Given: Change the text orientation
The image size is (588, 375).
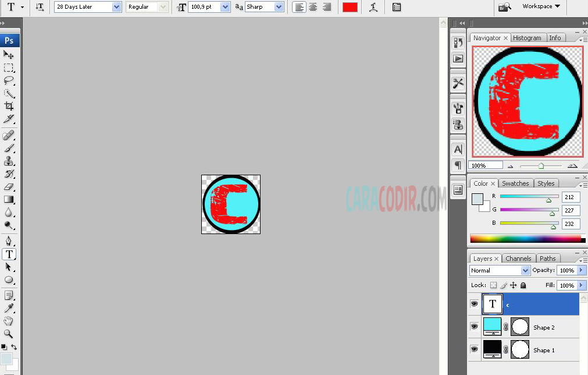Looking at the screenshot, I should click(x=40, y=7).
